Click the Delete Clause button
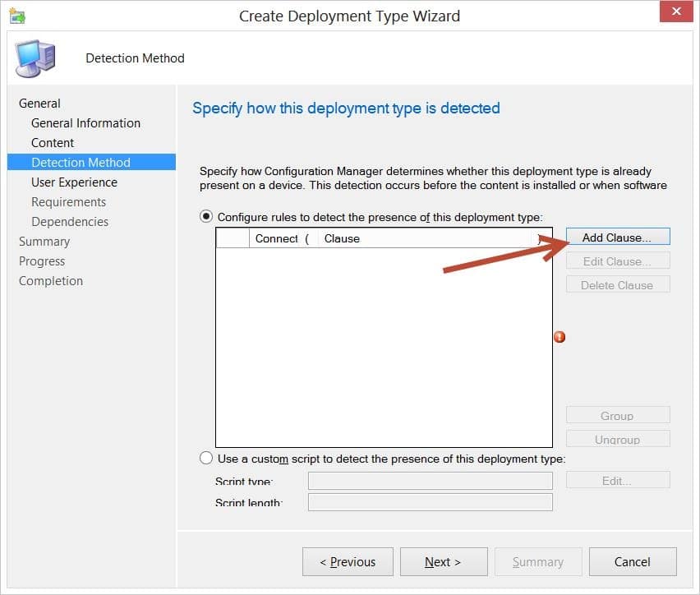The image size is (700, 595). (x=618, y=284)
